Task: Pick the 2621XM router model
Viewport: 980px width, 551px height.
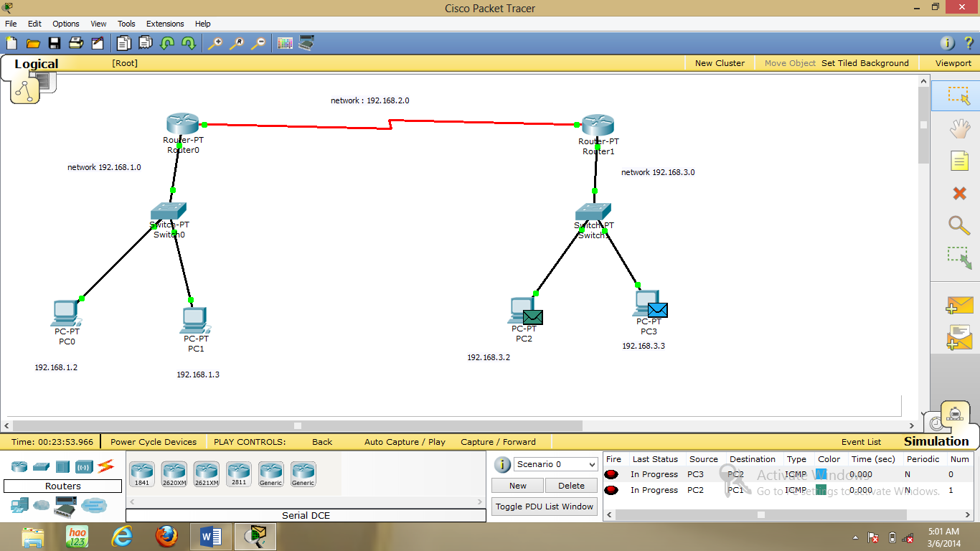Action: (206, 474)
